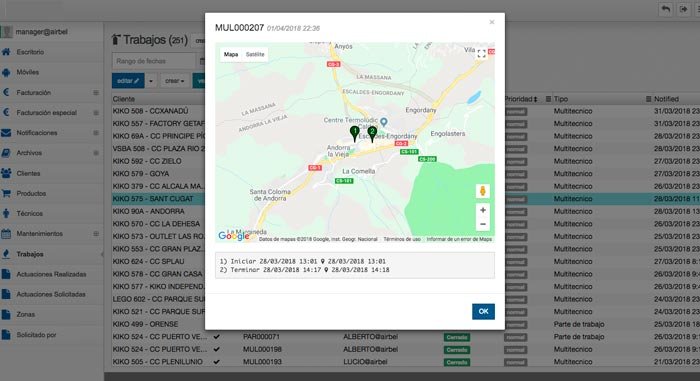The image size is (700, 381).
Task: Expand Facturación especial submenu list icon
Action: click(96, 113)
